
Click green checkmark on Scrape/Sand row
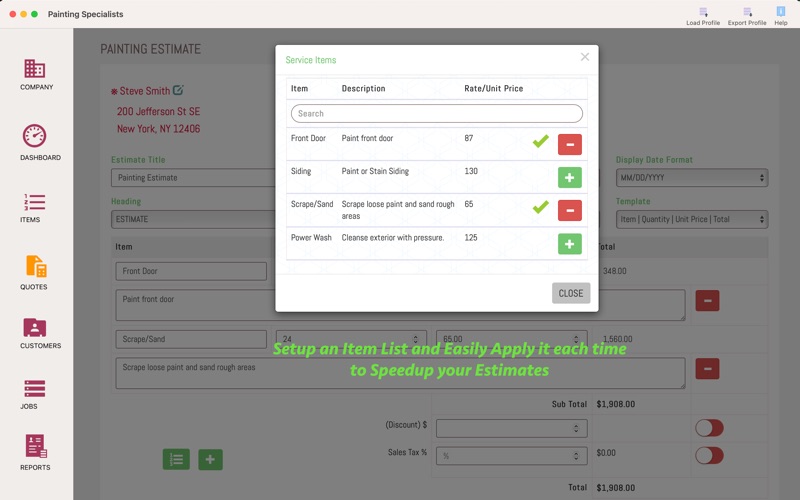(541, 207)
